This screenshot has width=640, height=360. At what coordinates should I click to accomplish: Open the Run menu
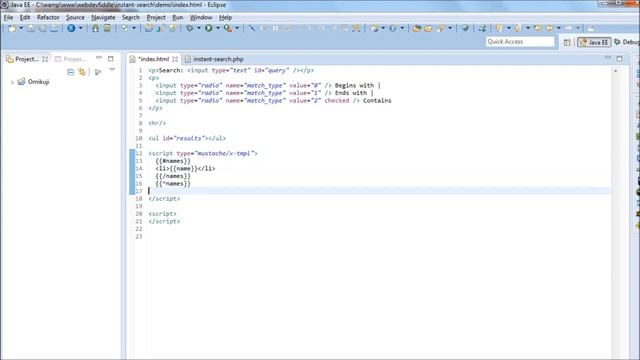[x=178, y=18]
